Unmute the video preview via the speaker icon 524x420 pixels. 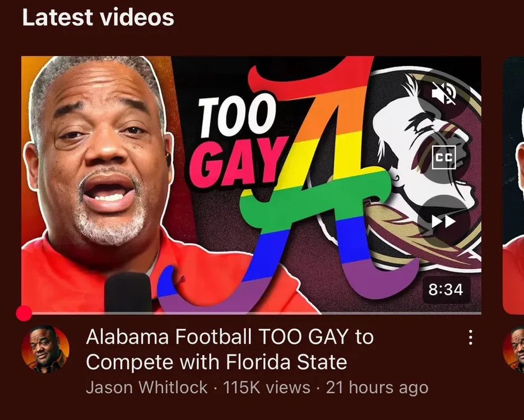[444, 93]
